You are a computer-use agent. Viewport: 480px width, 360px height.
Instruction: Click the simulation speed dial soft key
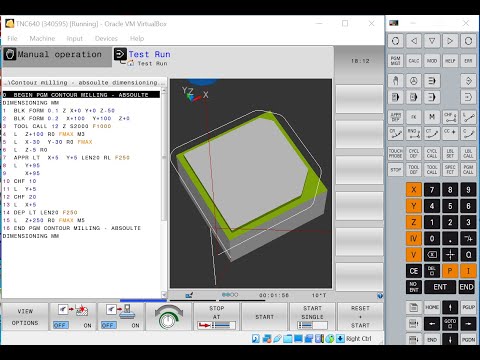(169, 317)
